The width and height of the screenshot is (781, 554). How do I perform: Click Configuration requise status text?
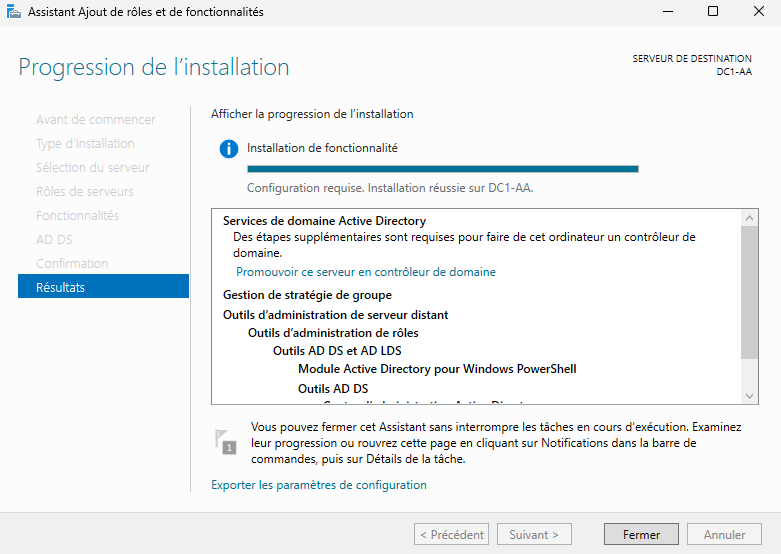click(x=390, y=188)
